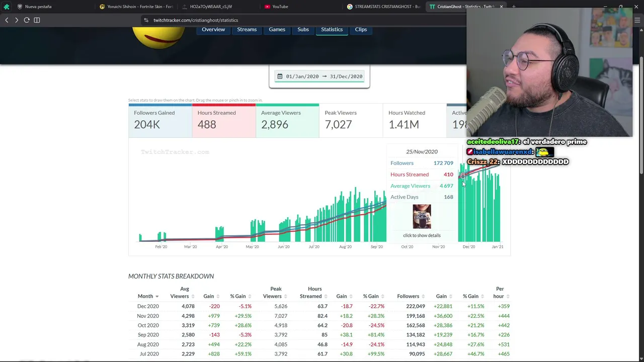Sort by Followers column arrows
The image size is (644, 362).
(x=423, y=297)
